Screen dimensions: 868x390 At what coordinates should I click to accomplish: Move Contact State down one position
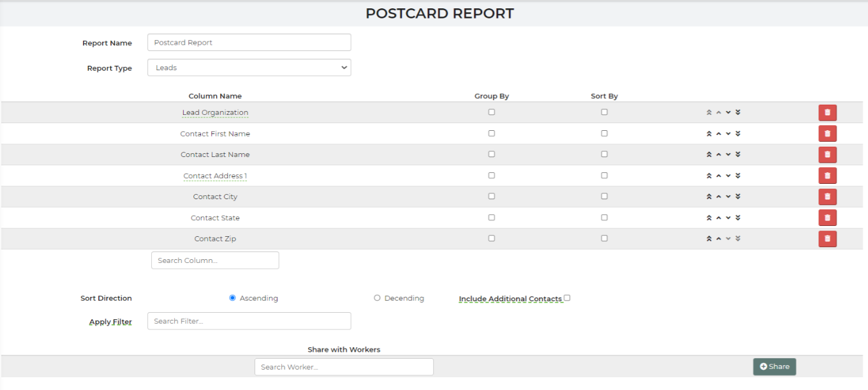coord(728,218)
